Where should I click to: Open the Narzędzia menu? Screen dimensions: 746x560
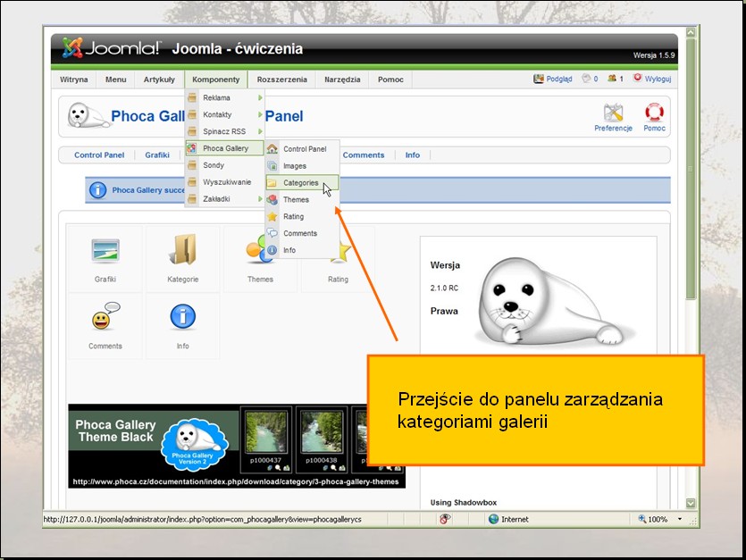[342, 79]
